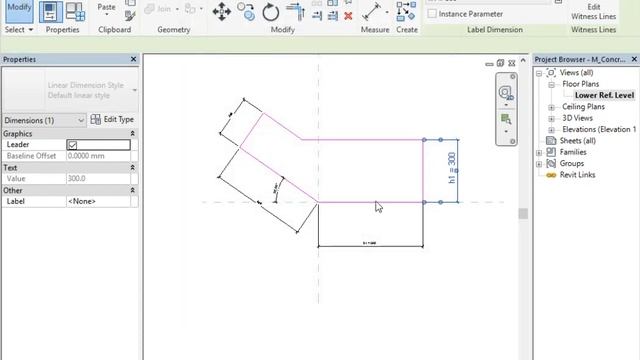640x360 pixels.
Task: Click the h1 = 300 dimension label
Action: [451, 168]
